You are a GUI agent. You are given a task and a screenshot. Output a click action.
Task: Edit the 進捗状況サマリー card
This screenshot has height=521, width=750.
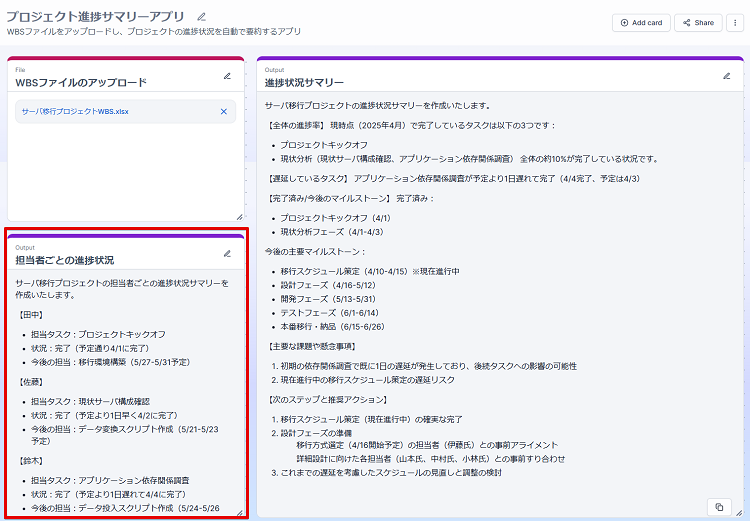(727, 76)
